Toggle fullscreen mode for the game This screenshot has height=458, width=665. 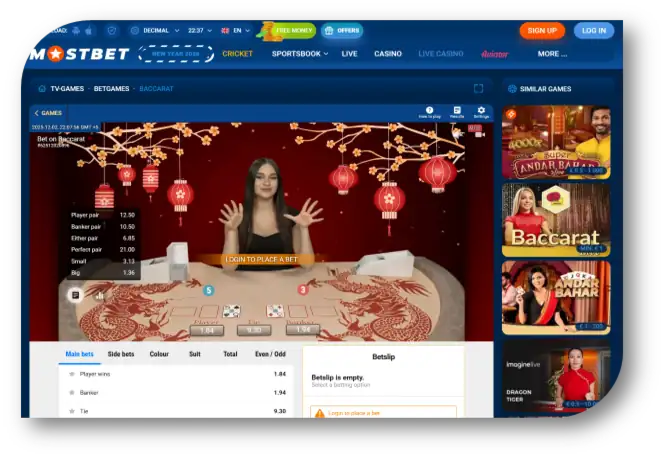point(478,88)
